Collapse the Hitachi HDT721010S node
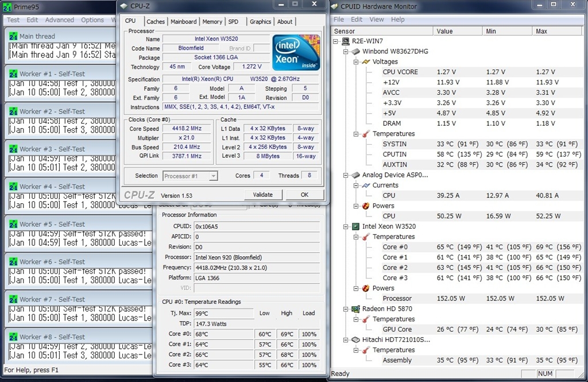 tap(346, 339)
